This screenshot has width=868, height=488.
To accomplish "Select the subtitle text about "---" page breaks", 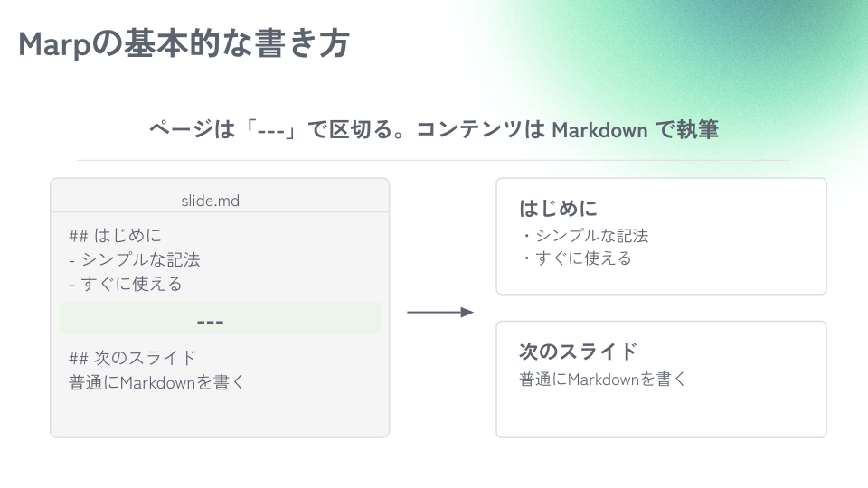I will [432, 129].
